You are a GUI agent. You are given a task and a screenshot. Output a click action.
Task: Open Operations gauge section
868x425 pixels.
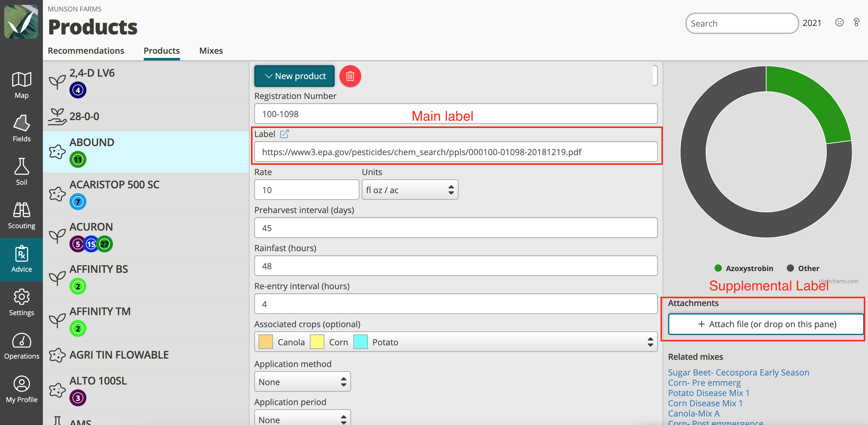(21, 346)
